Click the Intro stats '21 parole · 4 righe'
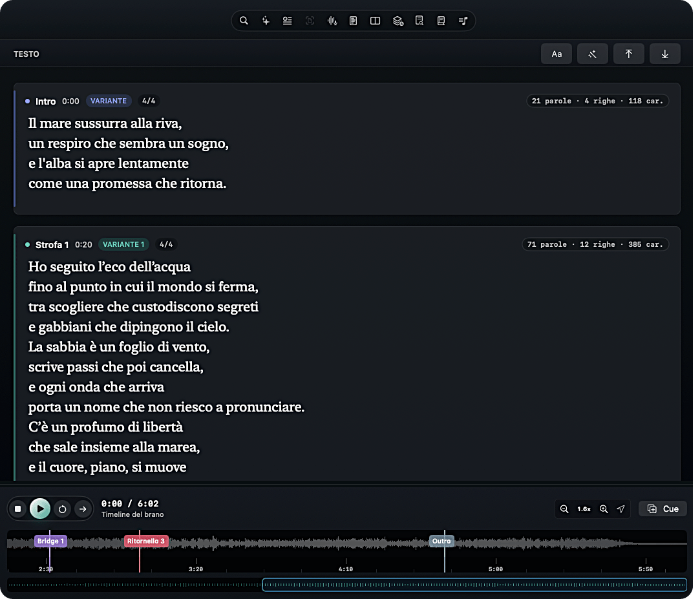This screenshot has height=599, width=700. point(597,101)
